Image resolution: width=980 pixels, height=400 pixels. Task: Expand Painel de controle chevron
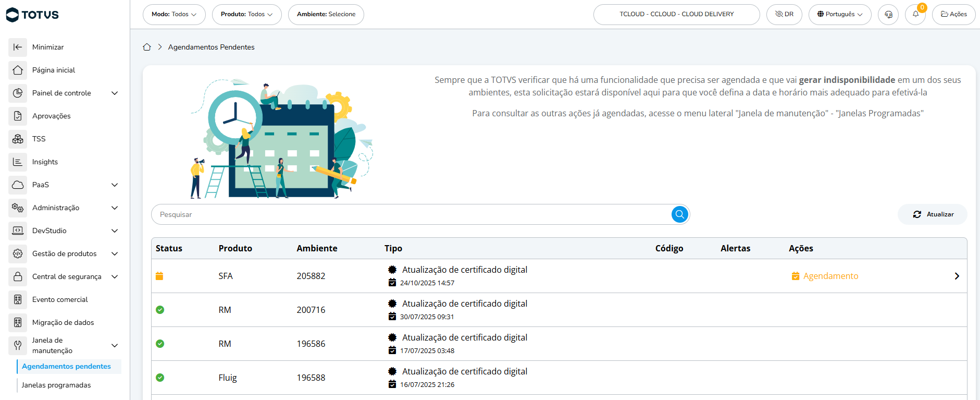(115, 93)
